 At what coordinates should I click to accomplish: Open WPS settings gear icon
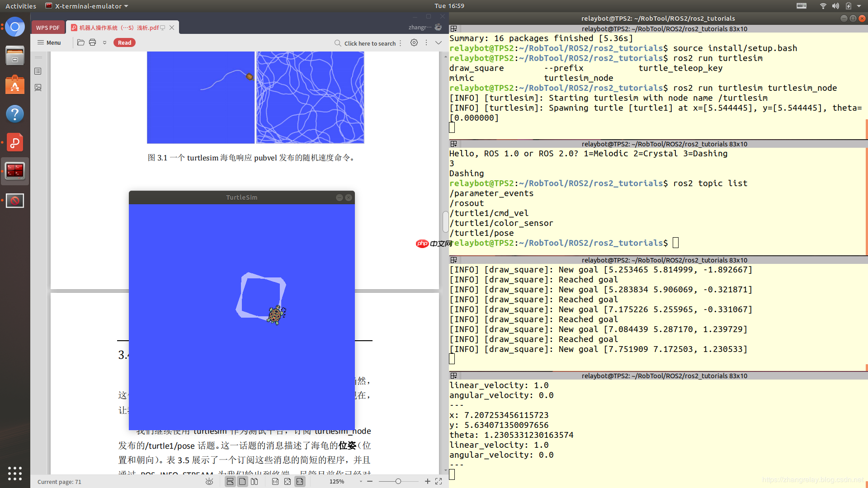click(x=414, y=42)
